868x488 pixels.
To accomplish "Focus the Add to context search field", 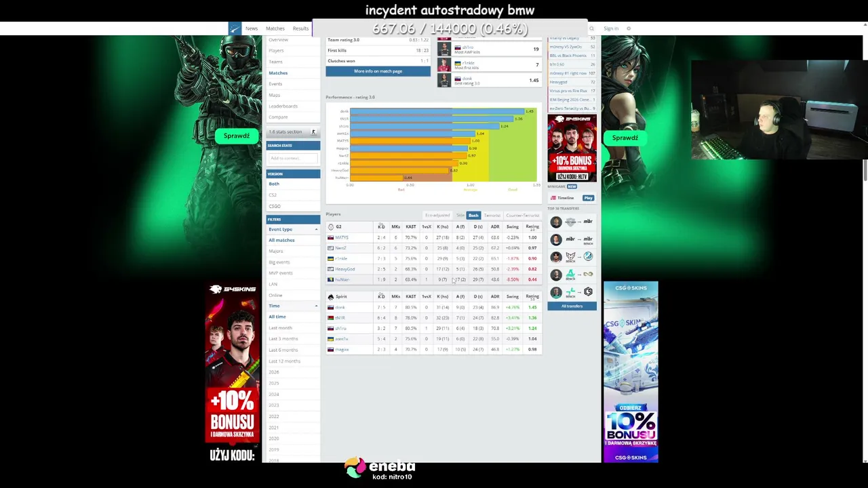I will [x=293, y=158].
